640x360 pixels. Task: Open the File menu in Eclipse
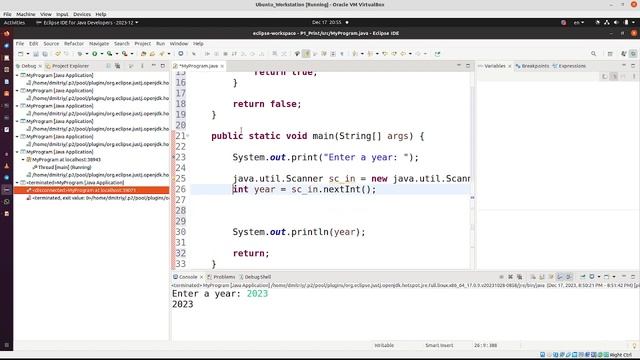pos(20,44)
